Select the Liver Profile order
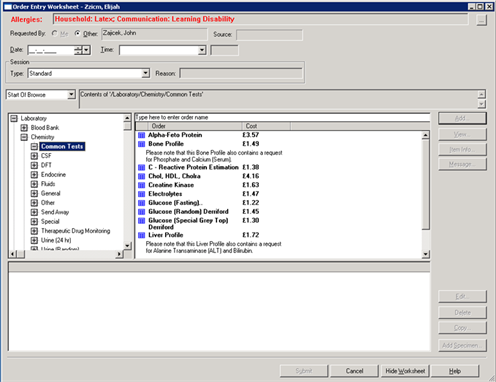The image size is (496, 382). (x=166, y=235)
